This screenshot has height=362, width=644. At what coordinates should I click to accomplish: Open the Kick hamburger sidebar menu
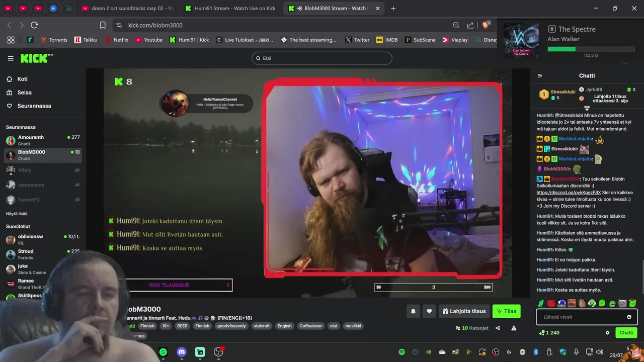click(x=11, y=58)
